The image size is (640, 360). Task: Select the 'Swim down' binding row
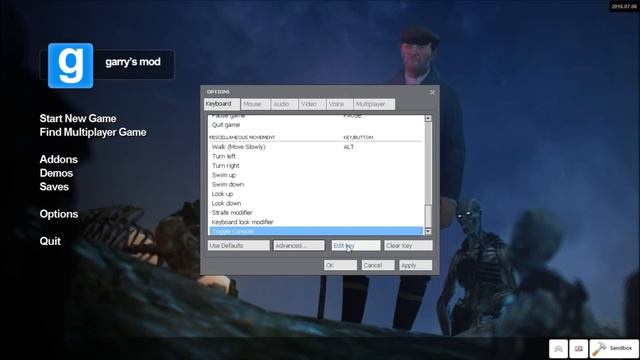tap(316, 184)
